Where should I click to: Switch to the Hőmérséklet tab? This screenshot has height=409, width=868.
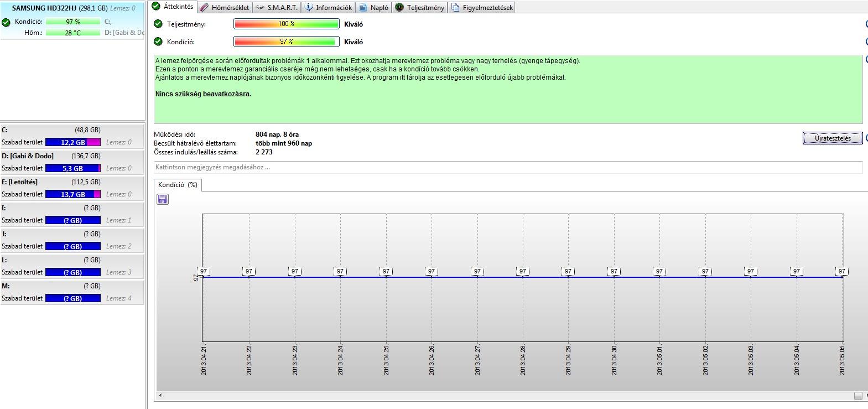coord(225,7)
